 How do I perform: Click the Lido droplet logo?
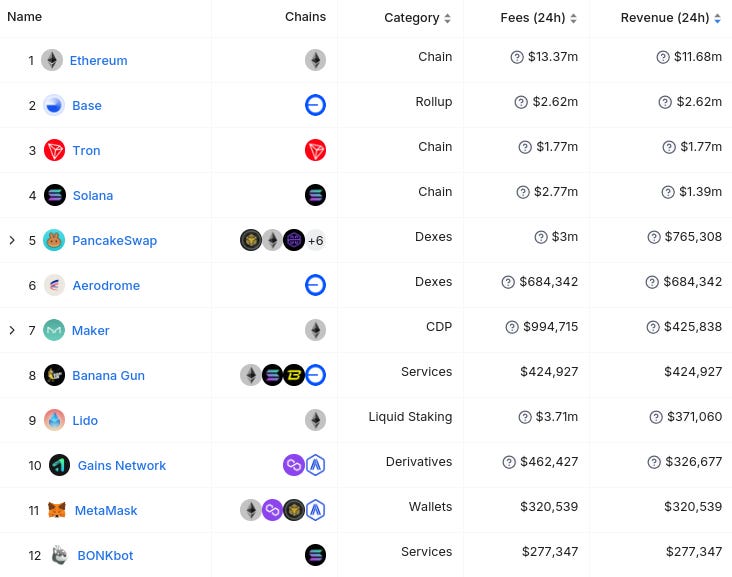[54, 420]
